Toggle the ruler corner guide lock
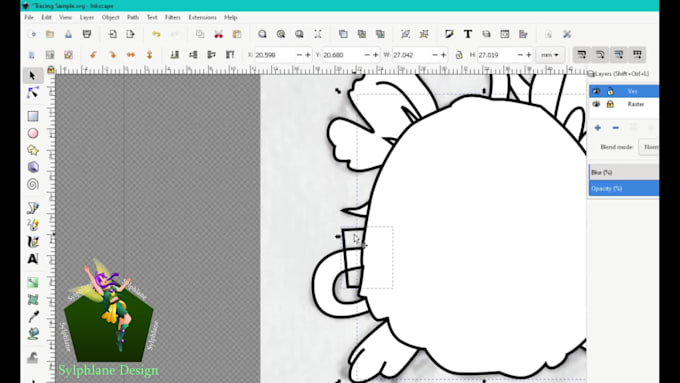 coord(51,69)
